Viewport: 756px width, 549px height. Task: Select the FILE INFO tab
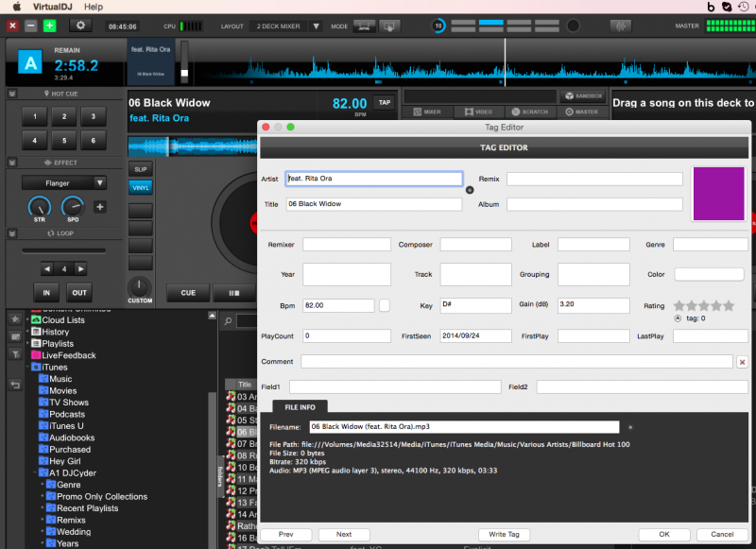tap(300, 406)
